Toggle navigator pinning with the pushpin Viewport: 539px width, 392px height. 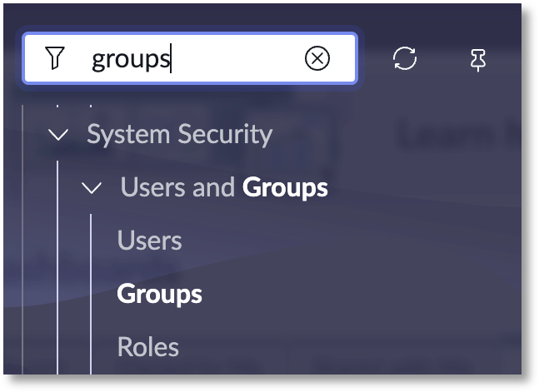478,59
